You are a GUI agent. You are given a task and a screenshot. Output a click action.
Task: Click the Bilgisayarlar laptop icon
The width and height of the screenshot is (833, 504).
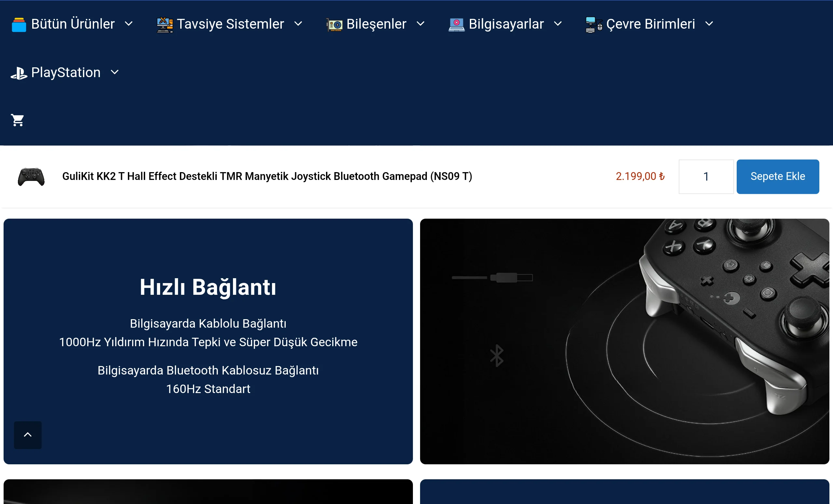(457, 25)
